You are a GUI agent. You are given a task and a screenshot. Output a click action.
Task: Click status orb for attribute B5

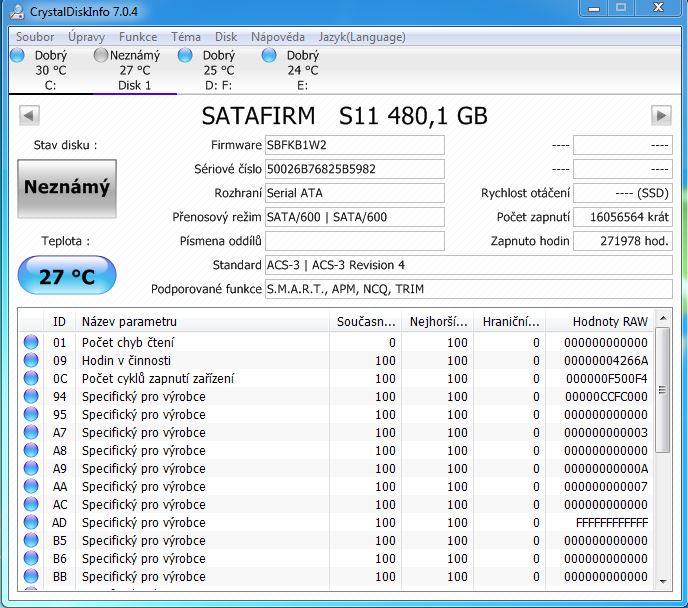31,540
